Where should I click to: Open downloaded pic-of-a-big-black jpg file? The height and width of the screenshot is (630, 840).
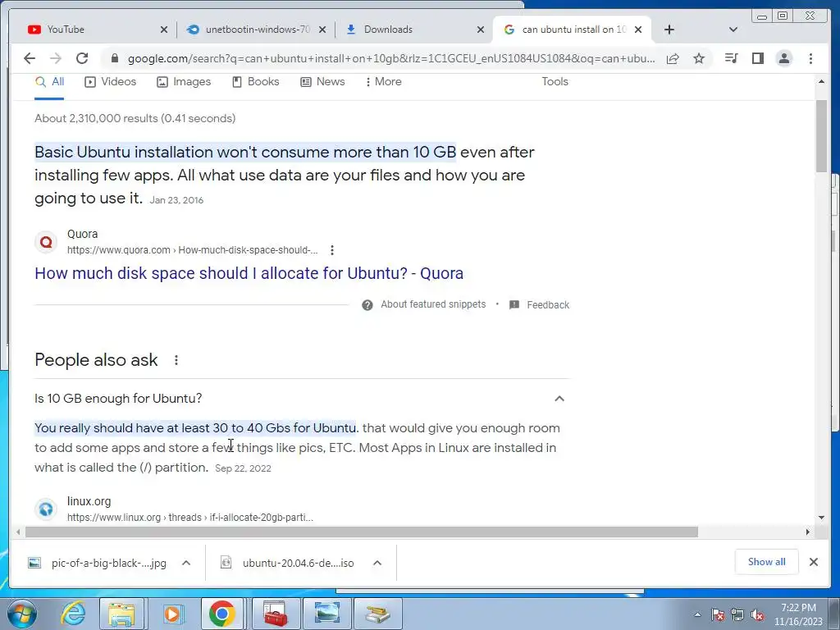(98, 563)
